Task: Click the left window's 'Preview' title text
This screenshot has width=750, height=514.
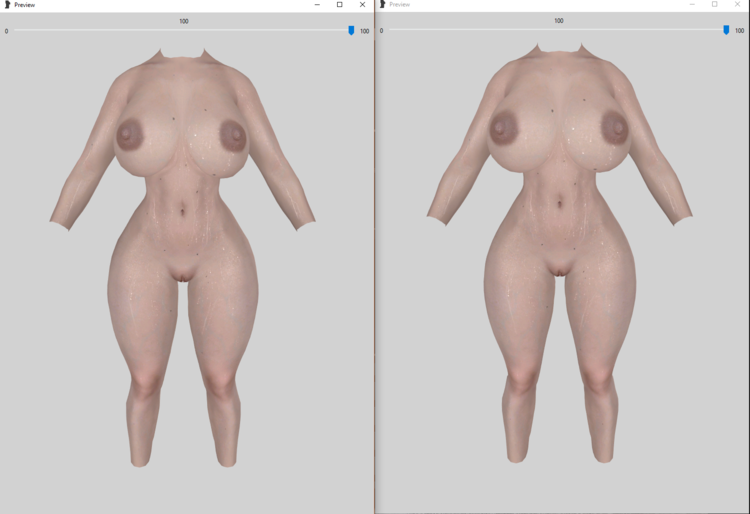Action: point(24,5)
